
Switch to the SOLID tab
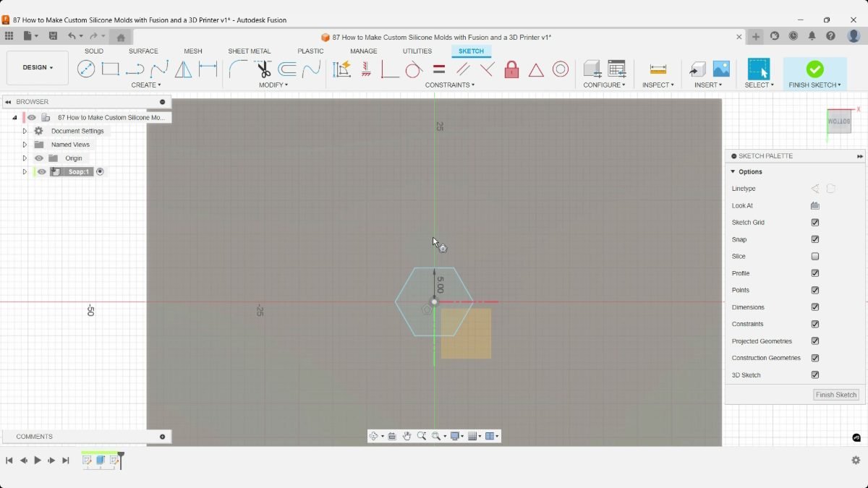pos(94,51)
